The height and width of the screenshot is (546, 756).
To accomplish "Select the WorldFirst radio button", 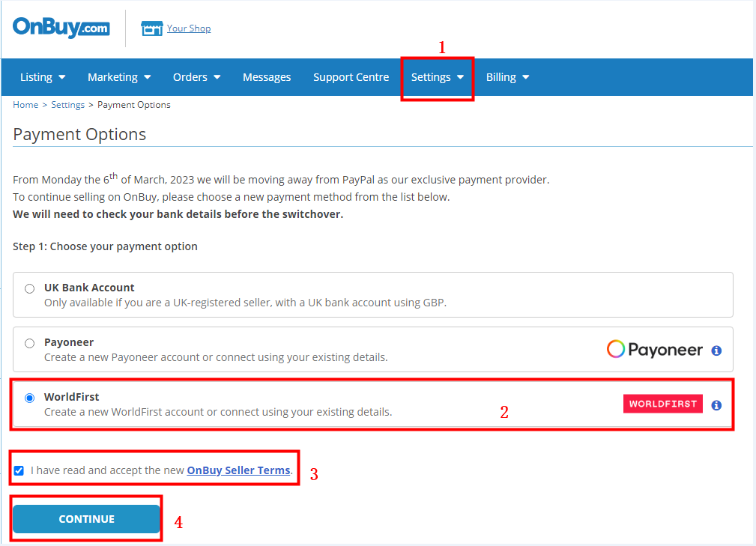I will tap(29, 398).
